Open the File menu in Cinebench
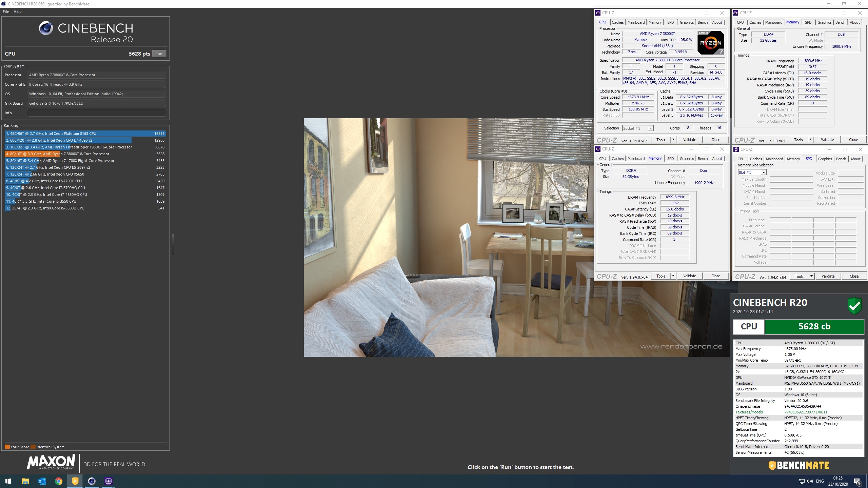The image size is (868, 488). [6, 12]
